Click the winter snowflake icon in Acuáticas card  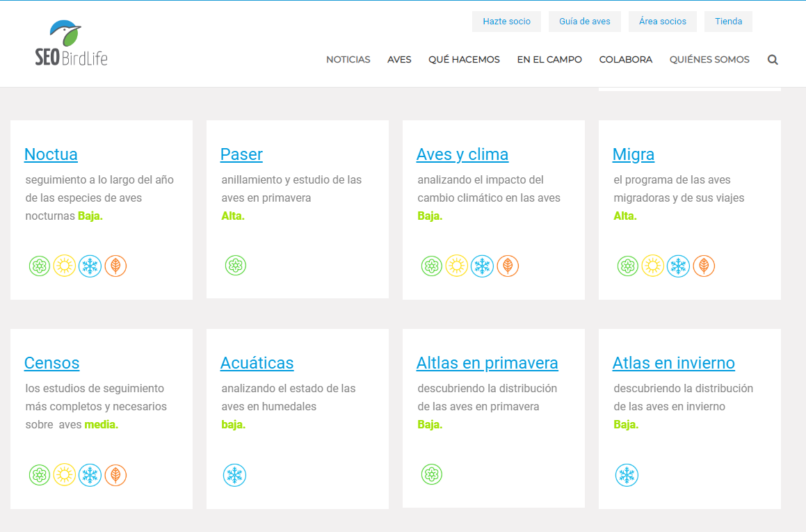(x=234, y=475)
